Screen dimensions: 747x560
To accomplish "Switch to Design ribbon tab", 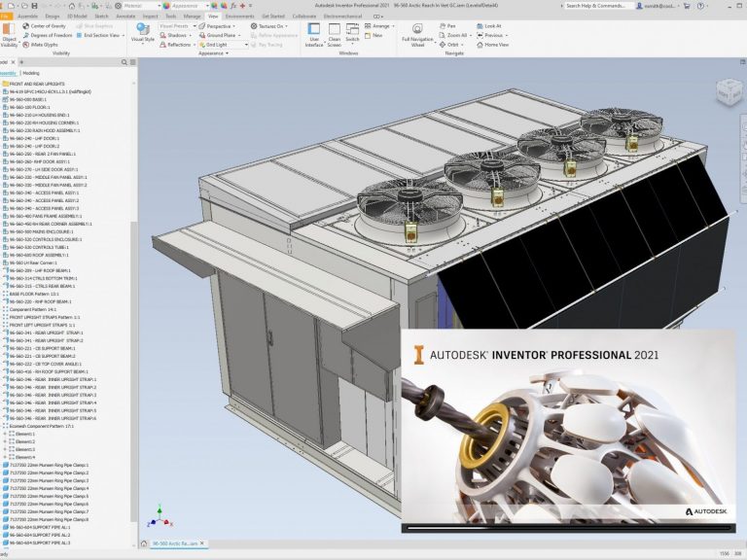I will click(53, 17).
